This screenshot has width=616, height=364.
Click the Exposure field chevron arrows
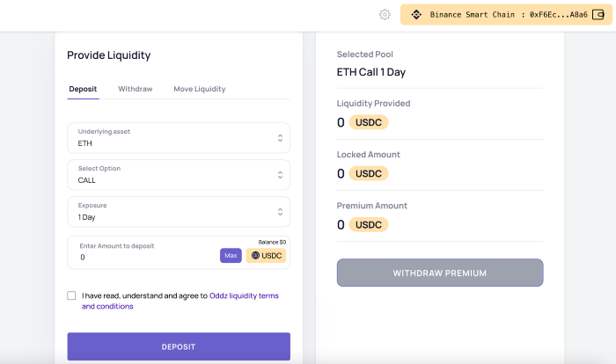point(280,212)
